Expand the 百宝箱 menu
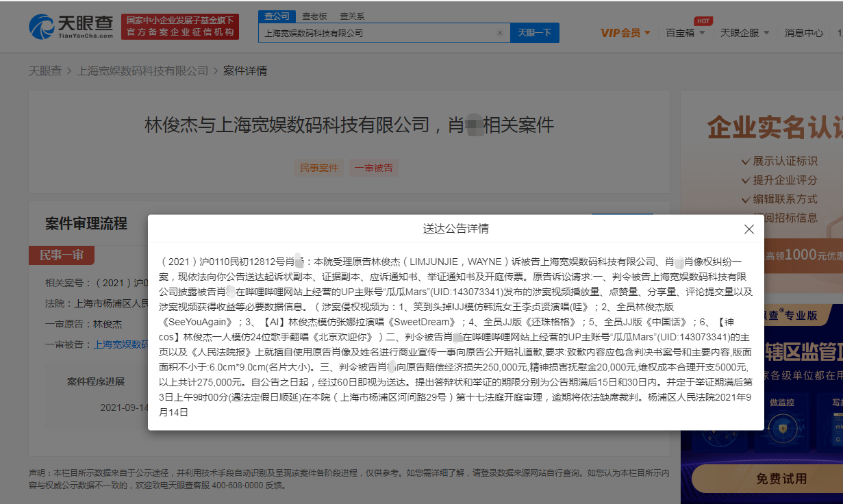Viewport: 843px width, 504px height. coord(685,33)
